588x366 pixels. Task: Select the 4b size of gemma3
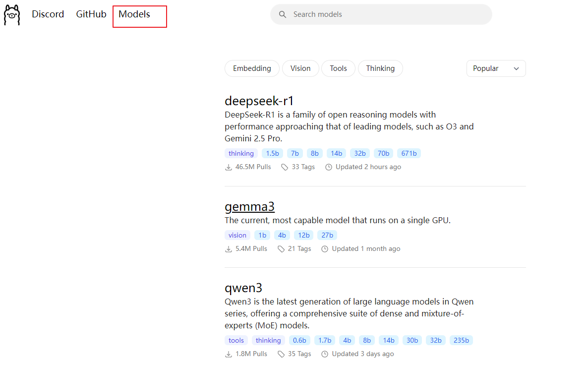pyautogui.click(x=282, y=235)
